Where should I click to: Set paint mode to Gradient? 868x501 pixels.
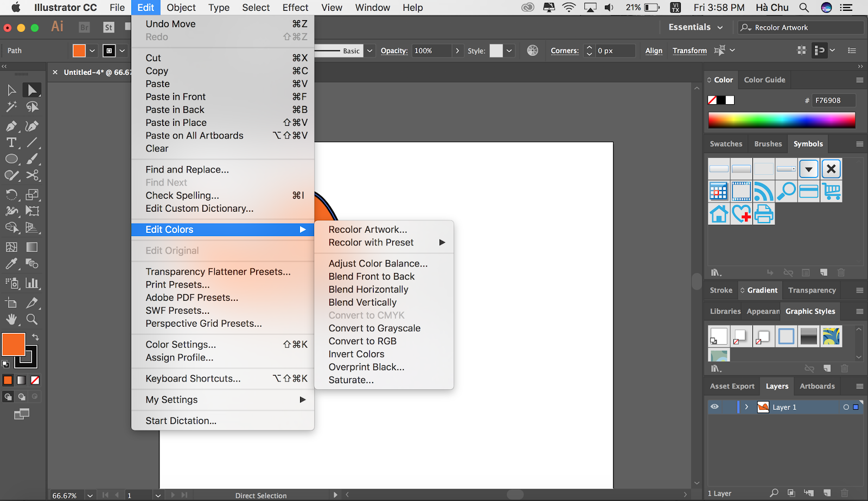[21, 380]
